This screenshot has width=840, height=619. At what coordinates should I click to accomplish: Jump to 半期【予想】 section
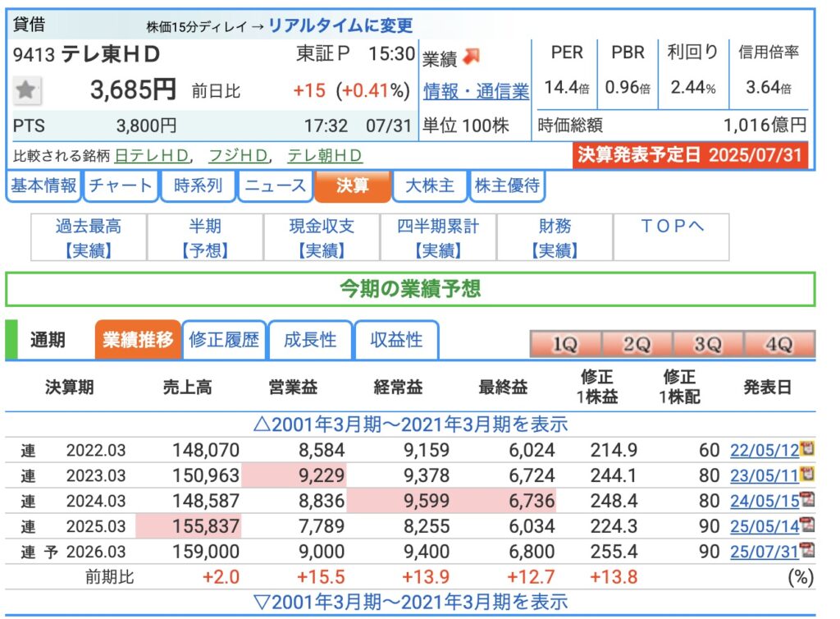coord(205,237)
